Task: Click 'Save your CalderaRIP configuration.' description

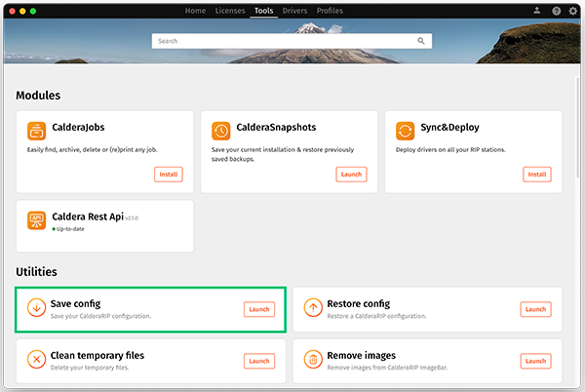Action: coord(100,316)
